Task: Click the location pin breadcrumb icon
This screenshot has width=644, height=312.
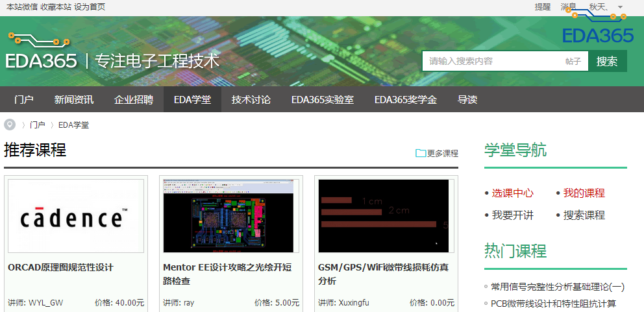Action: pyautogui.click(x=10, y=125)
